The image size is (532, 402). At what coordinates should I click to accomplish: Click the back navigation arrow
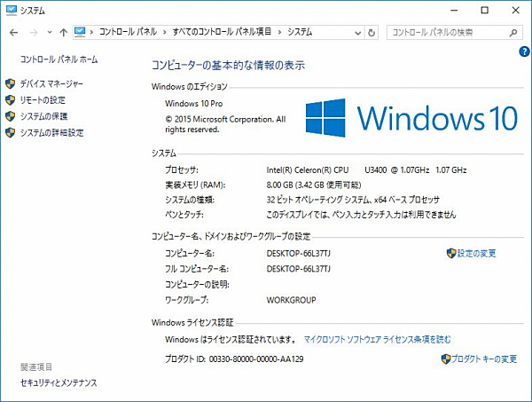(13, 33)
